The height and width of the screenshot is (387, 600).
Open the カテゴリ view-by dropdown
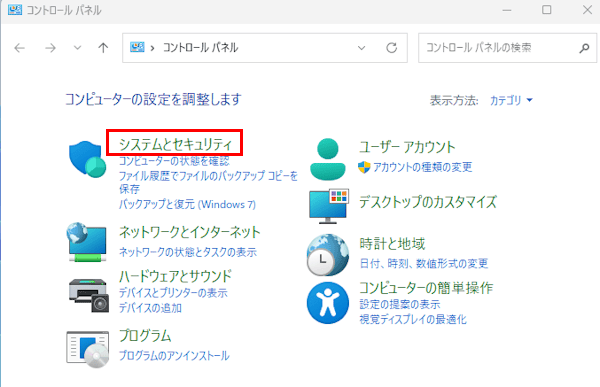pos(511,100)
